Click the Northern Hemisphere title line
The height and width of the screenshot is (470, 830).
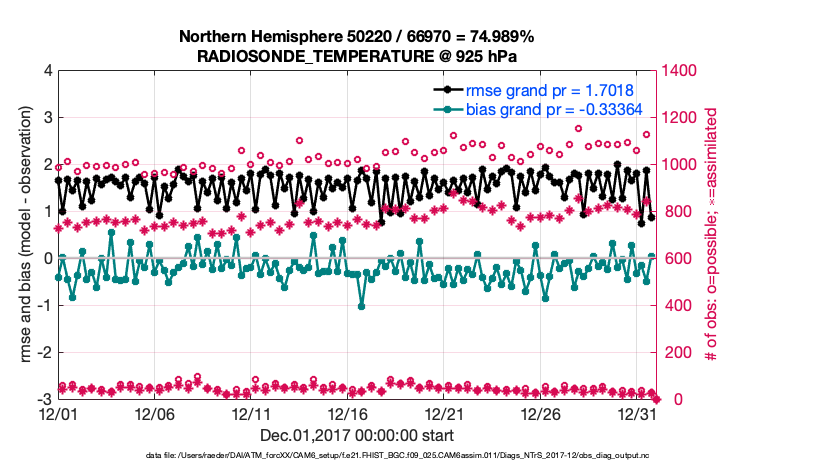pyautogui.click(x=356, y=37)
